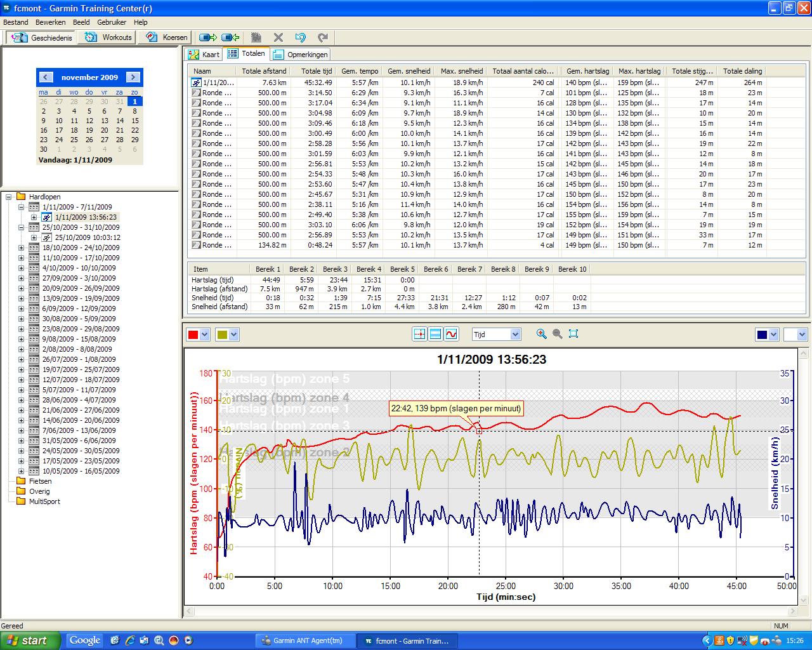
Task: Open the Beeld menu
Action: [81, 22]
